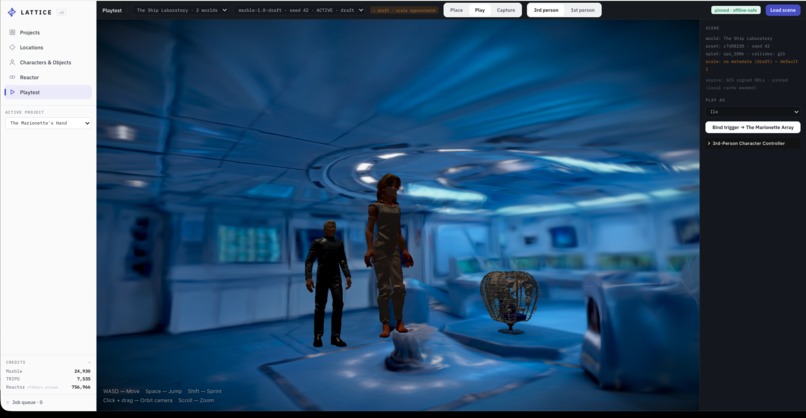806x418 pixels.
Task: Select Playtest in the sidebar
Action: point(48,92)
